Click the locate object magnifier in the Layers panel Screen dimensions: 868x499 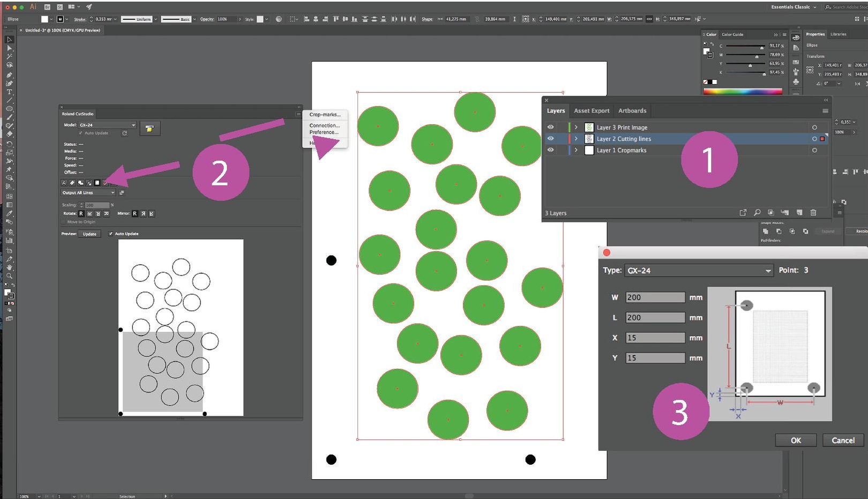click(757, 213)
